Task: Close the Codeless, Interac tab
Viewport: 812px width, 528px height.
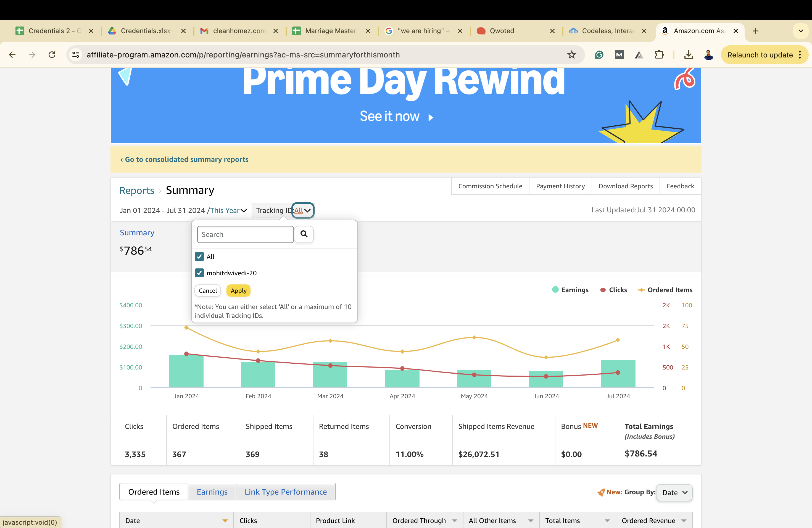Action: 644,31
